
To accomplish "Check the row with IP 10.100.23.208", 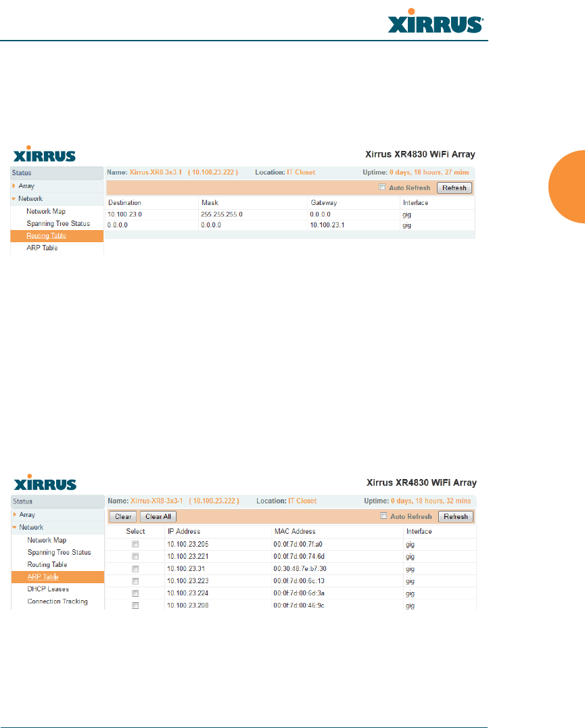I will pyautogui.click(x=135, y=606).
